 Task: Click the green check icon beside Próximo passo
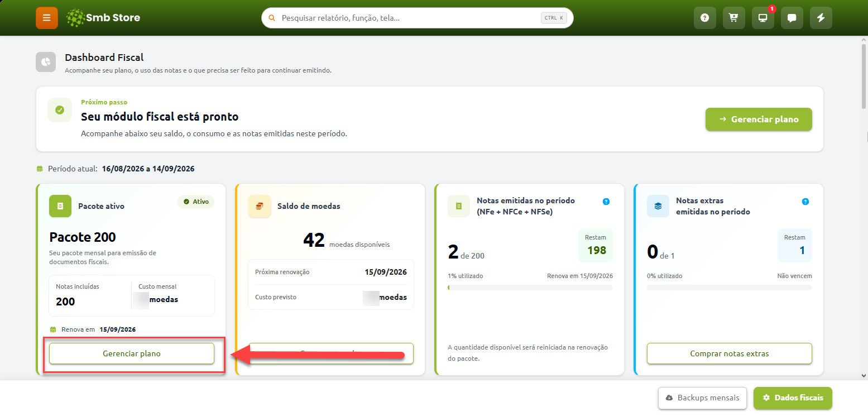coord(60,110)
